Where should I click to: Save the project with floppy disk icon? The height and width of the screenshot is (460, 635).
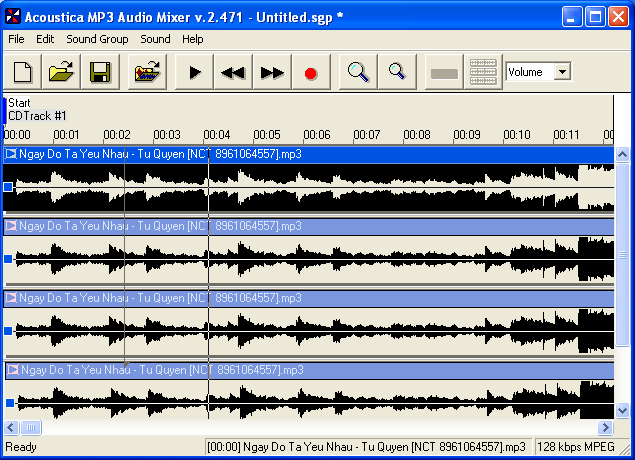tap(99, 72)
